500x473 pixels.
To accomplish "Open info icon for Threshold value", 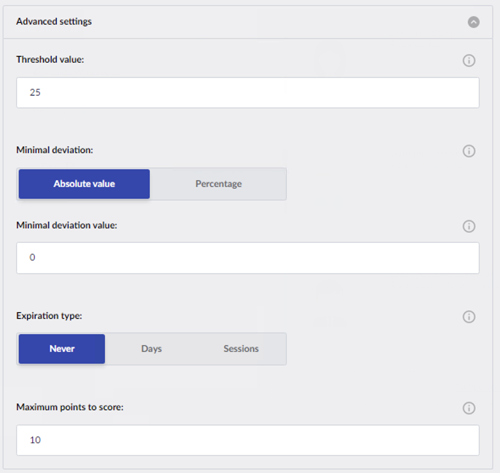I will point(469,61).
